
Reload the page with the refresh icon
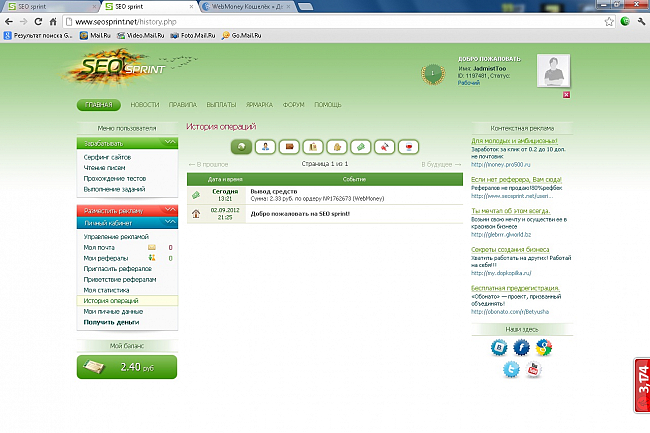click(38, 22)
